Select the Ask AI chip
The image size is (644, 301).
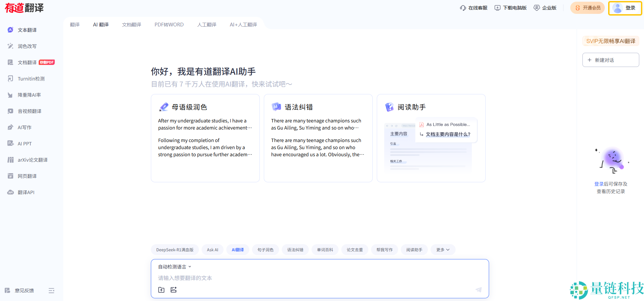click(x=212, y=250)
